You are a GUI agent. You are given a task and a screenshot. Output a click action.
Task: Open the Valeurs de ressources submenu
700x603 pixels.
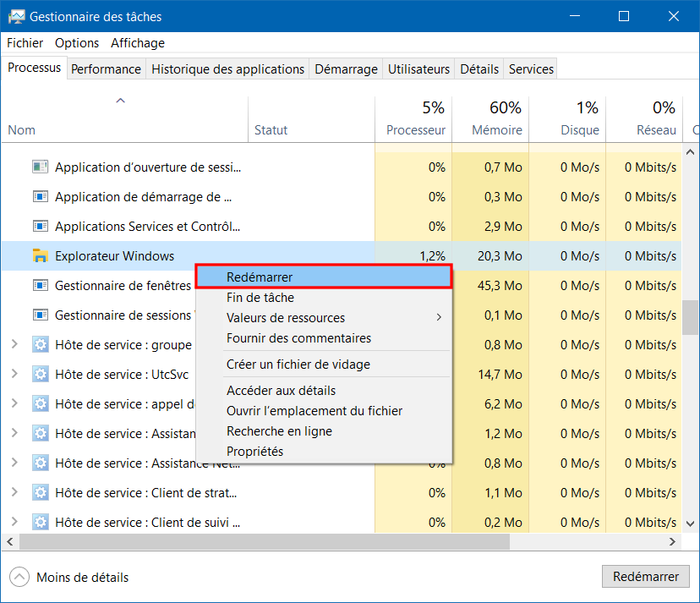pos(324,318)
